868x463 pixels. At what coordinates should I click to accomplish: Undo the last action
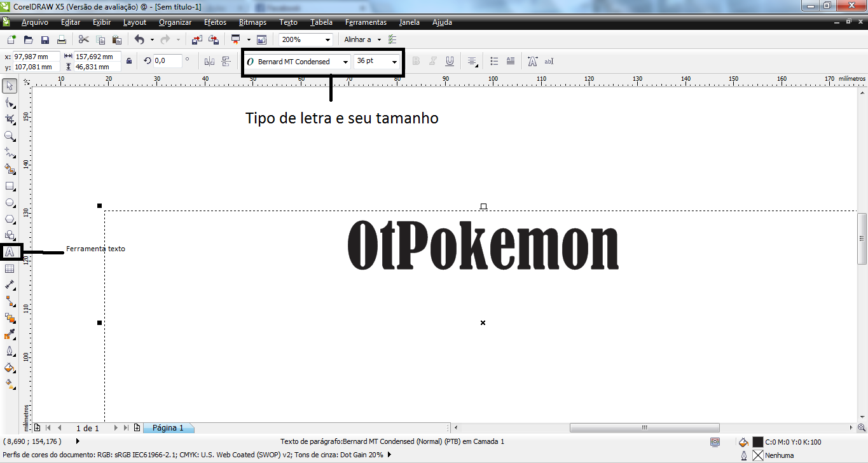(139, 39)
